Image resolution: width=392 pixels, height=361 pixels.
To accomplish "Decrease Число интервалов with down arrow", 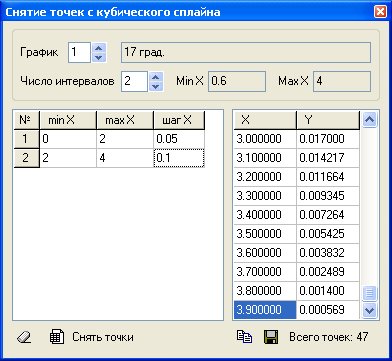I will click(x=156, y=86).
